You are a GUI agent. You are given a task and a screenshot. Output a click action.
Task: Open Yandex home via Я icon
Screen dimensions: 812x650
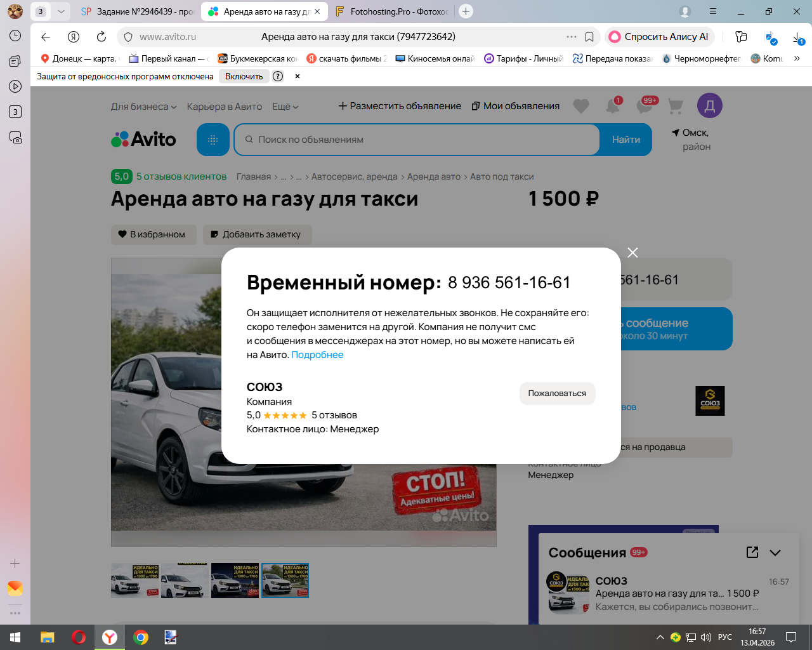coord(74,37)
